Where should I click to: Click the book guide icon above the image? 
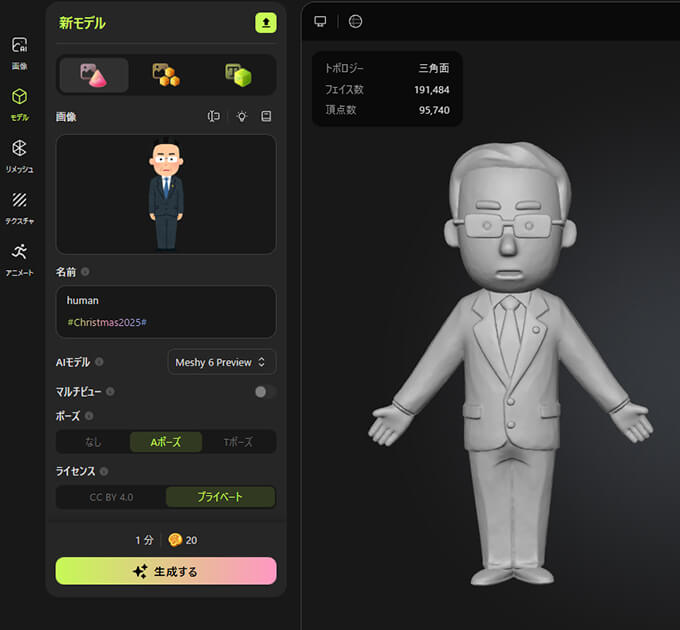266,117
